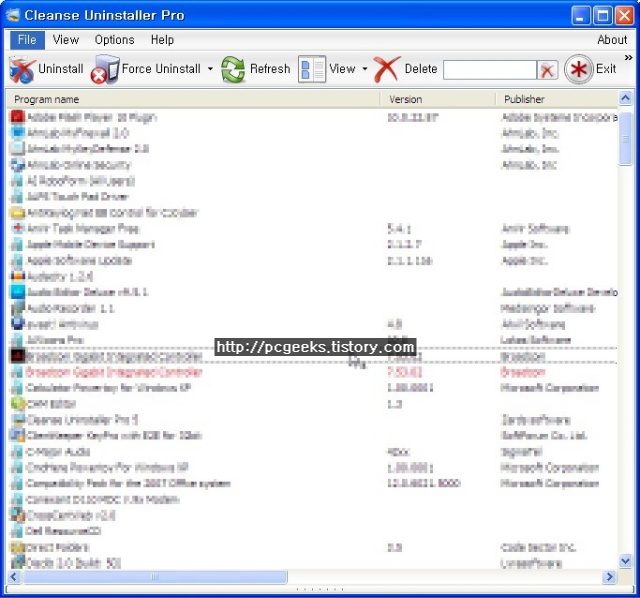Refresh the program list
This screenshot has height=598, width=640.
point(256,69)
